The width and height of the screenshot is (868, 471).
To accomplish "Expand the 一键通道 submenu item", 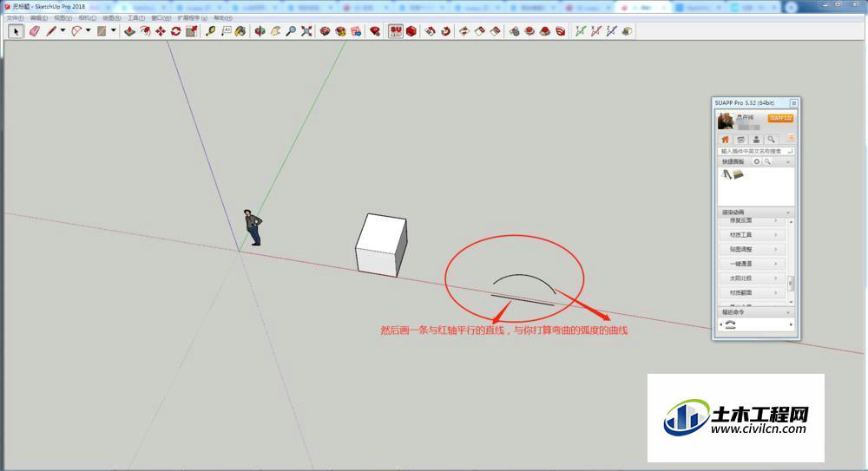I will [x=752, y=264].
